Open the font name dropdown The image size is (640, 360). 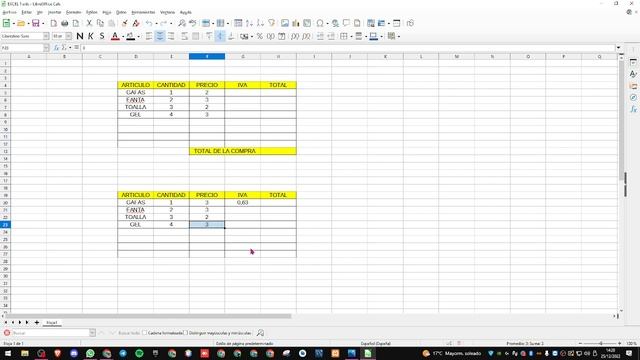(x=46, y=36)
